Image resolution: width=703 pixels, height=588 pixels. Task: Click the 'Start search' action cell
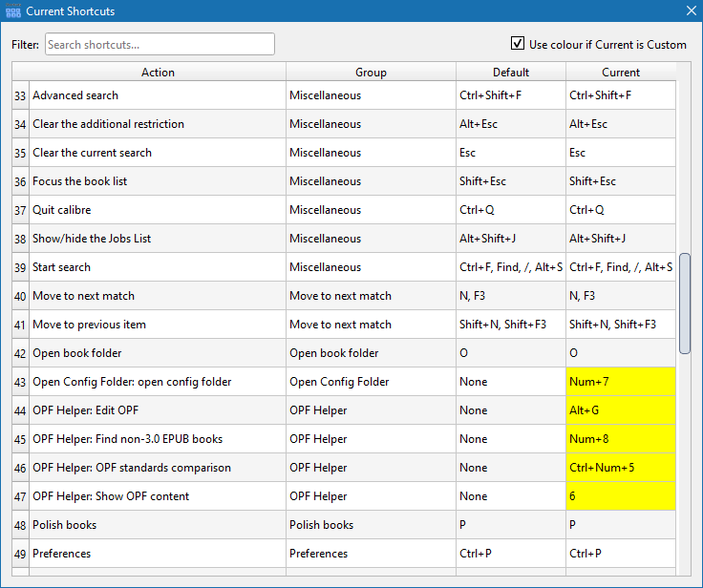[158, 267]
